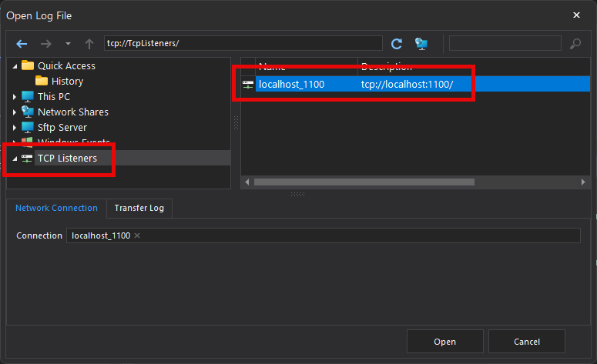Click the tcp://localhost:1100/ description cell
597x364 pixels.
pos(407,84)
